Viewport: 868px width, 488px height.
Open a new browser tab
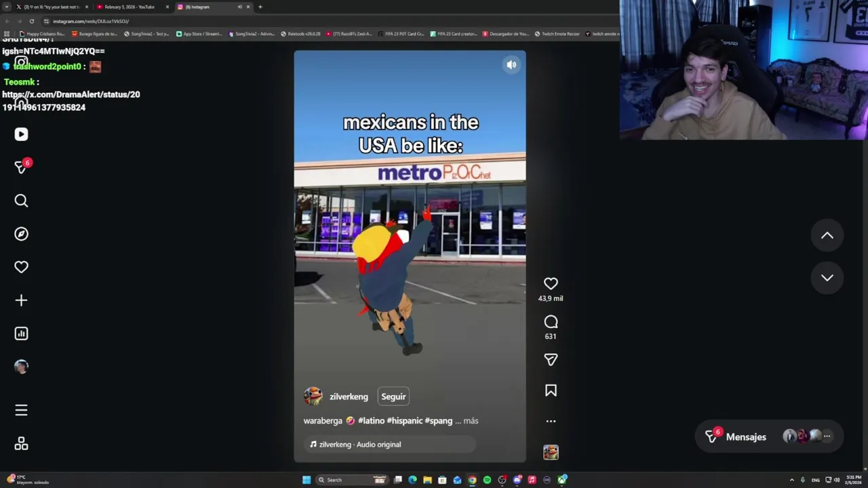coord(260,7)
